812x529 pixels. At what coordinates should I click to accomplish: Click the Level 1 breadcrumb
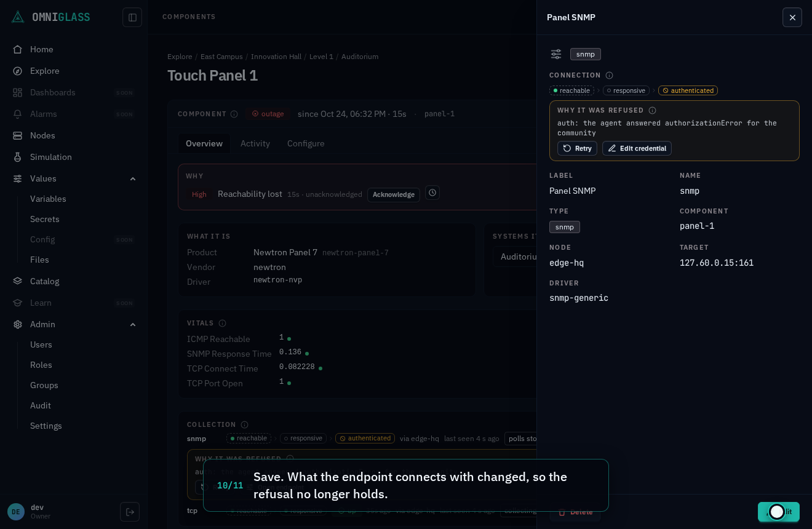321,57
